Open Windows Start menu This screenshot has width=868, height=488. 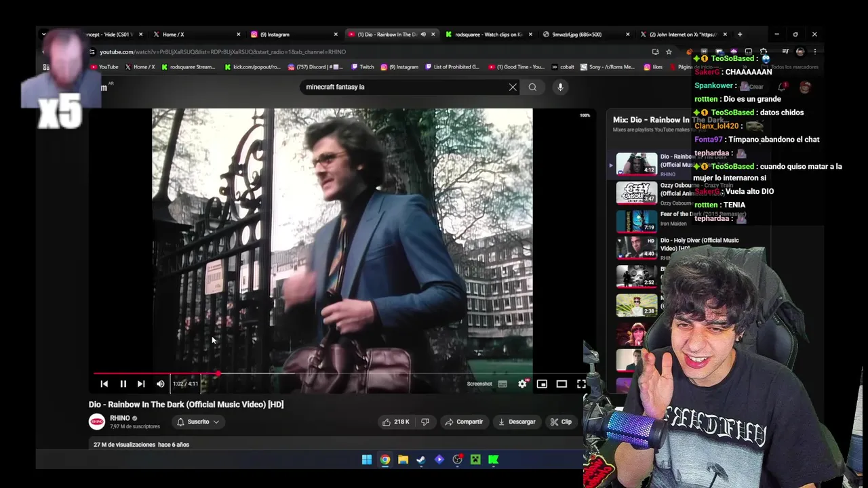(367, 460)
